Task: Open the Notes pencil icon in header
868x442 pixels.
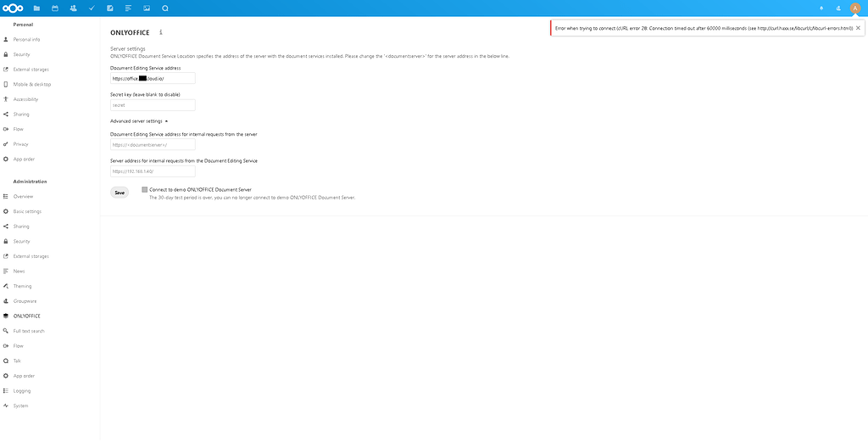Action: (x=110, y=8)
